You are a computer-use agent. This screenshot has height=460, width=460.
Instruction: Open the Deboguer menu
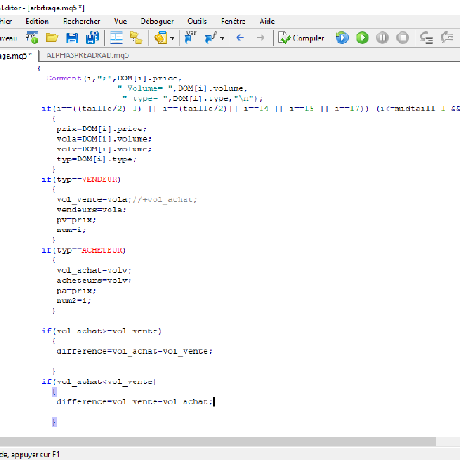click(x=157, y=21)
